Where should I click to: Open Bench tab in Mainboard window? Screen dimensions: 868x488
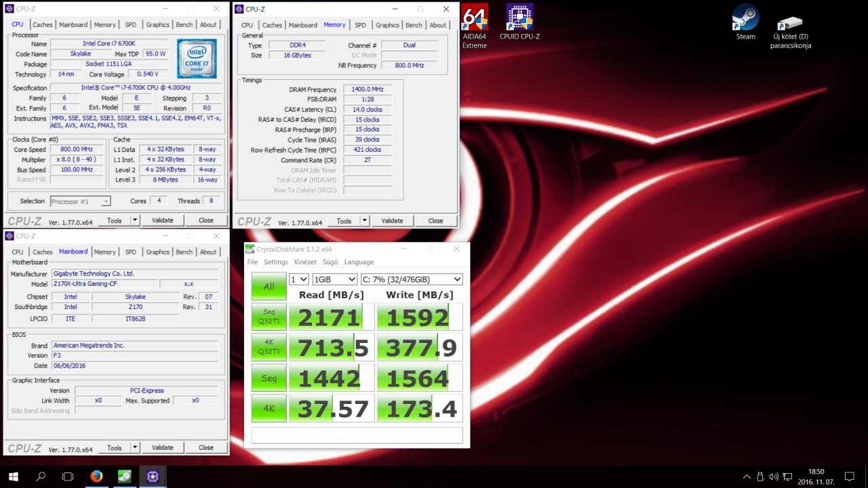(x=184, y=251)
